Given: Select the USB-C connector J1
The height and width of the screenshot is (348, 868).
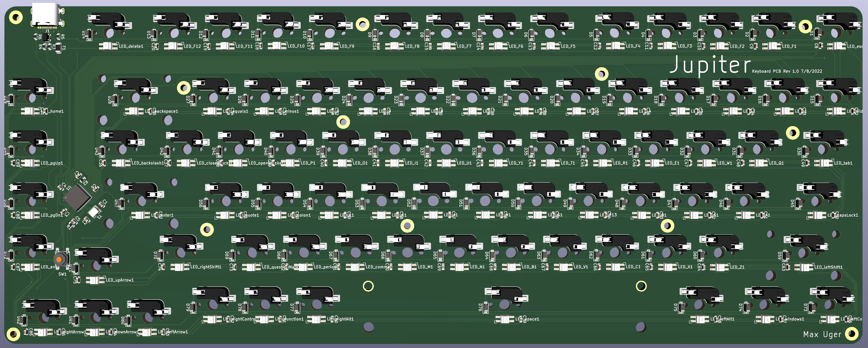Looking at the screenshot, I should (45, 14).
